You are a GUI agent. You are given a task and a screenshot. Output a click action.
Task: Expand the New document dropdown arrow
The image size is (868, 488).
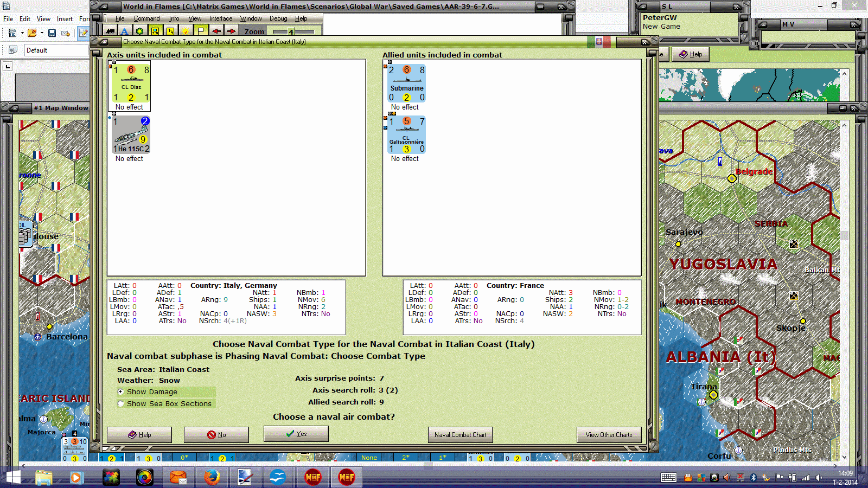[x=22, y=33]
